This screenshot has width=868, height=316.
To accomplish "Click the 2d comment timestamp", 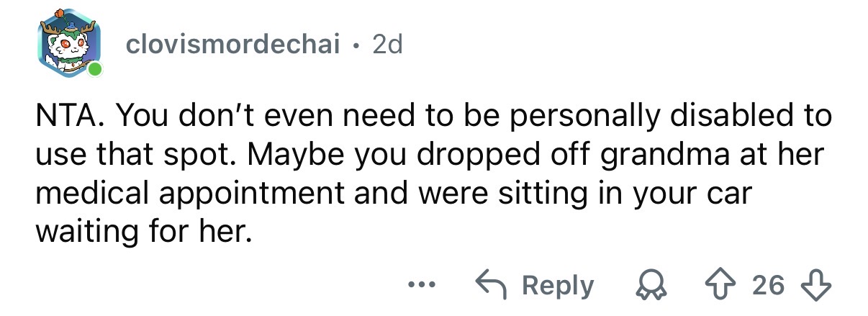I will 388,45.
